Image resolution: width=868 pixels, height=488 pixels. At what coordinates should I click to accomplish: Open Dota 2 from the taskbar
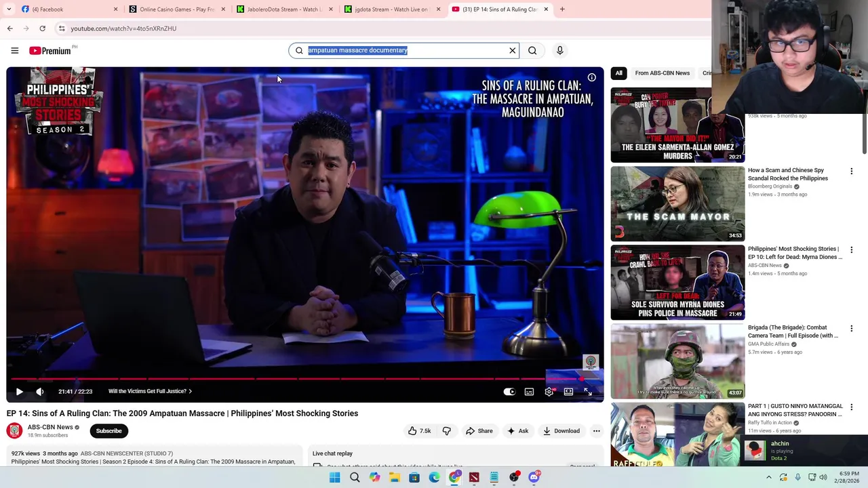(474, 477)
